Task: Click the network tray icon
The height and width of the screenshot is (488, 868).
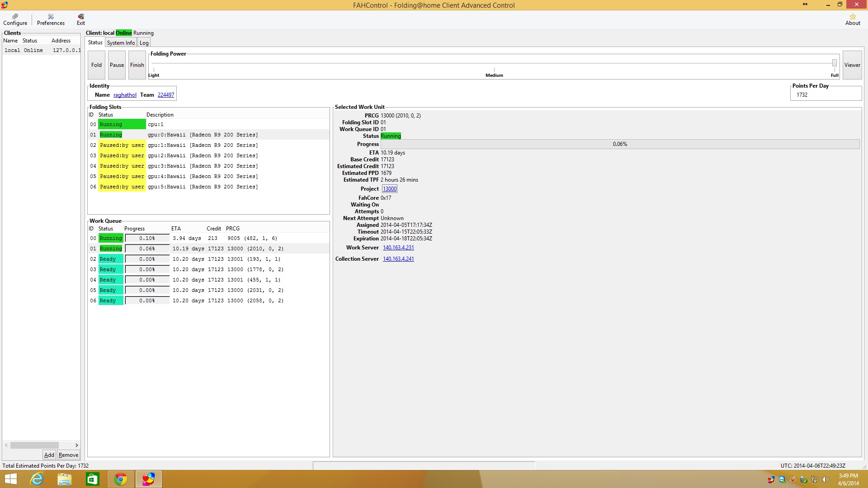Action: [x=815, y=479]
